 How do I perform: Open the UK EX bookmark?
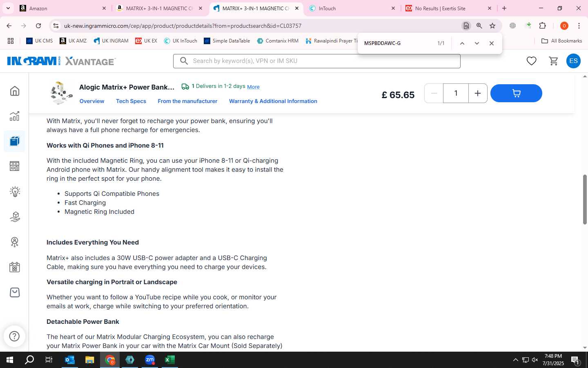point(146,41)
